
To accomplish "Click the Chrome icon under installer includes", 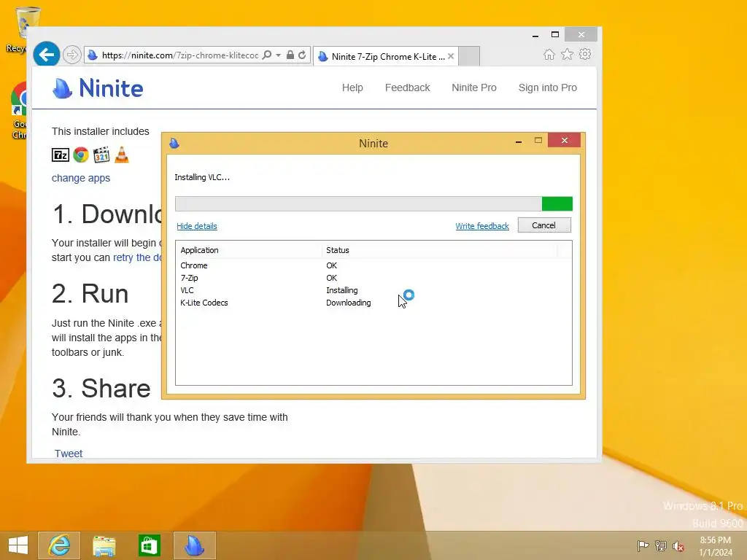I will pos(81,155).
